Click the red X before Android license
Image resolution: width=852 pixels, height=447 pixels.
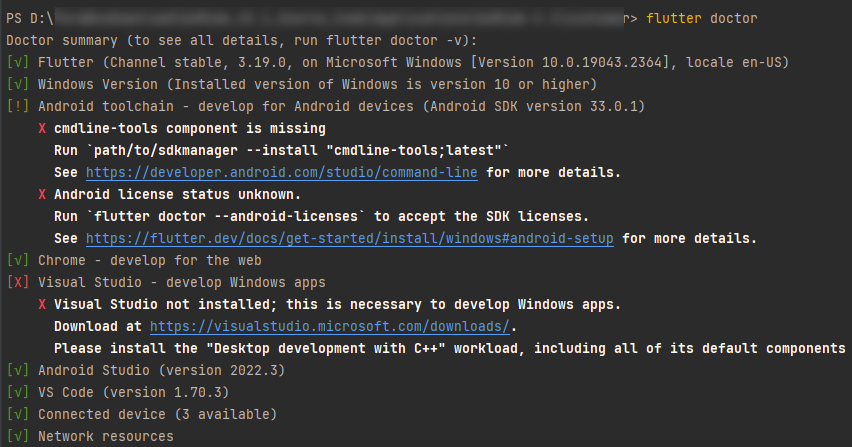[42, 194]
